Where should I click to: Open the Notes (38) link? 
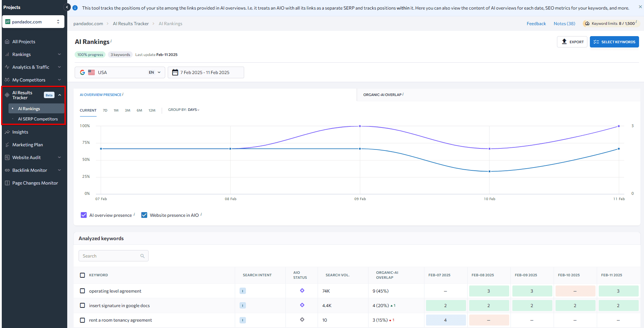click(x=564, y=24)
